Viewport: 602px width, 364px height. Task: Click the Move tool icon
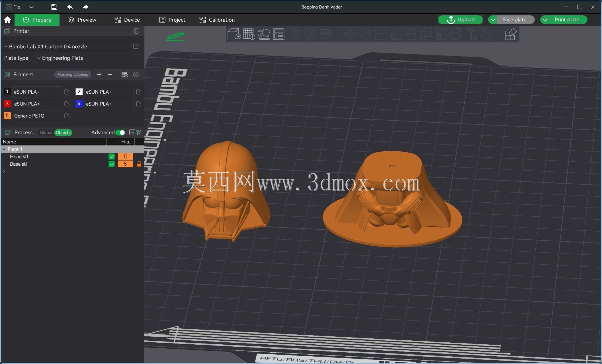click(350, 34)
